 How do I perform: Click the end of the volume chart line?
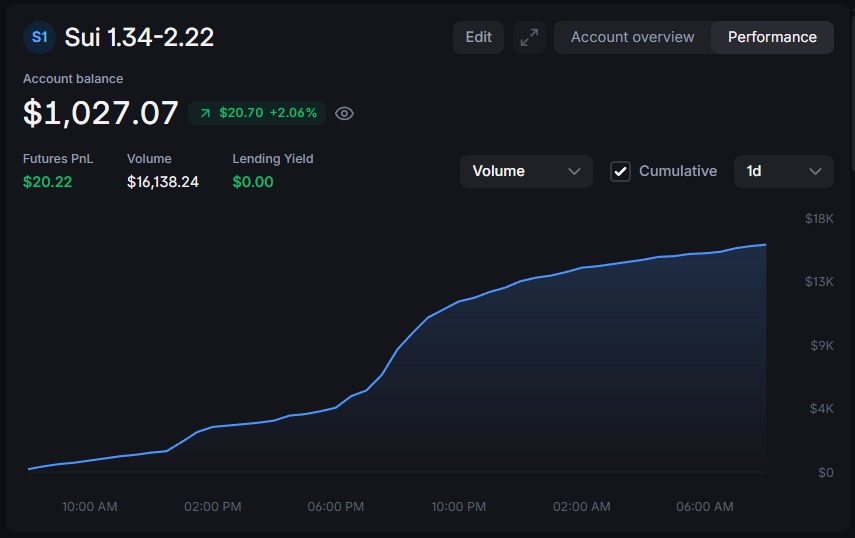[766, 245]
